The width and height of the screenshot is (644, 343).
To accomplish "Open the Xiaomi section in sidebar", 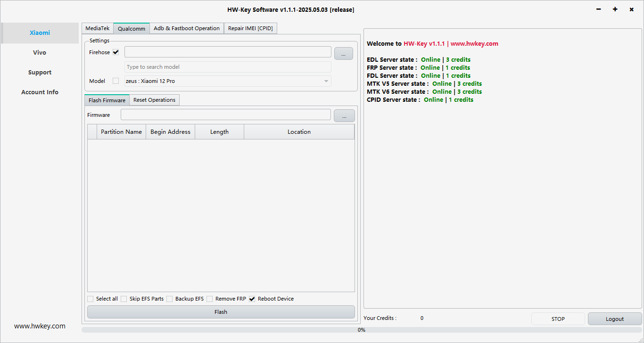I will coord(40,33).
